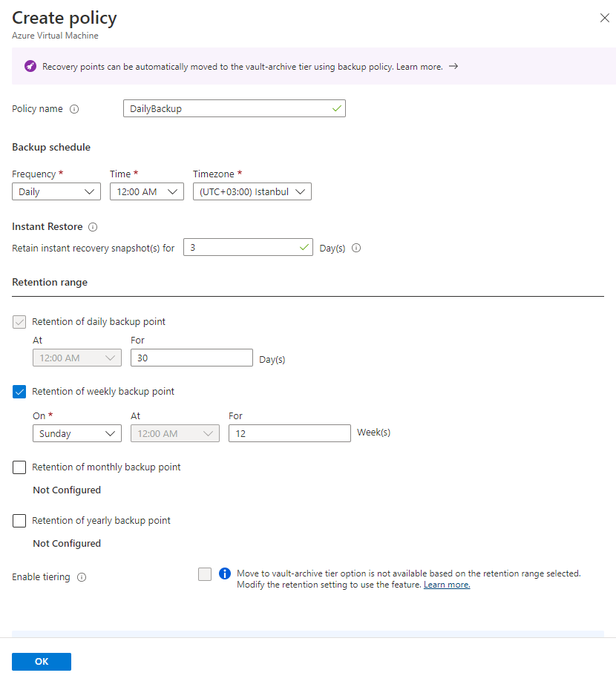The height and width of the screenshot is (687, 616).
Task: Open daily retention At time dropdown
Action: coord(77,358)
